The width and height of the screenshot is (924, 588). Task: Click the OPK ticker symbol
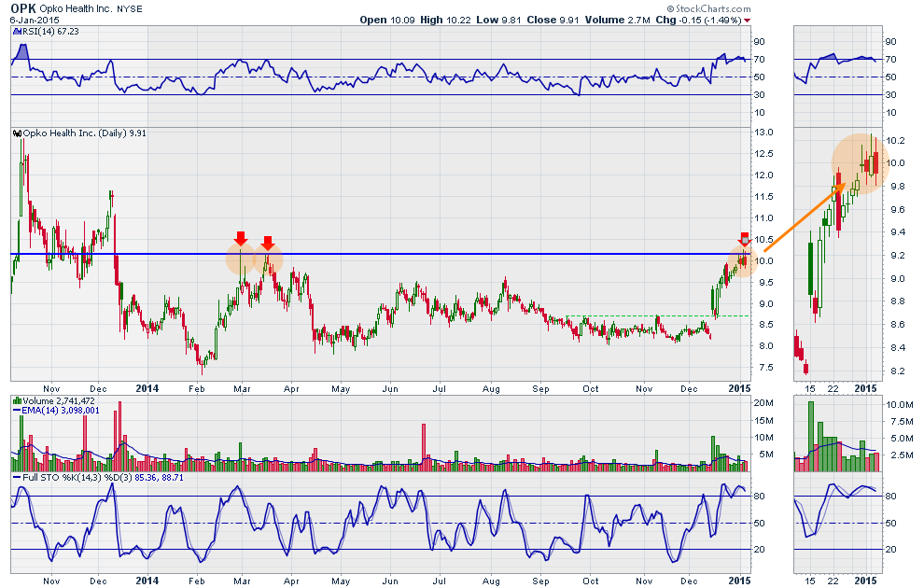[x=23, y=8]
